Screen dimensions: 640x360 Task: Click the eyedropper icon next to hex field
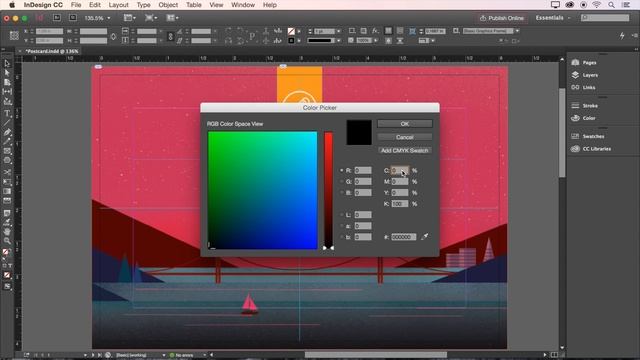point(425,236)
